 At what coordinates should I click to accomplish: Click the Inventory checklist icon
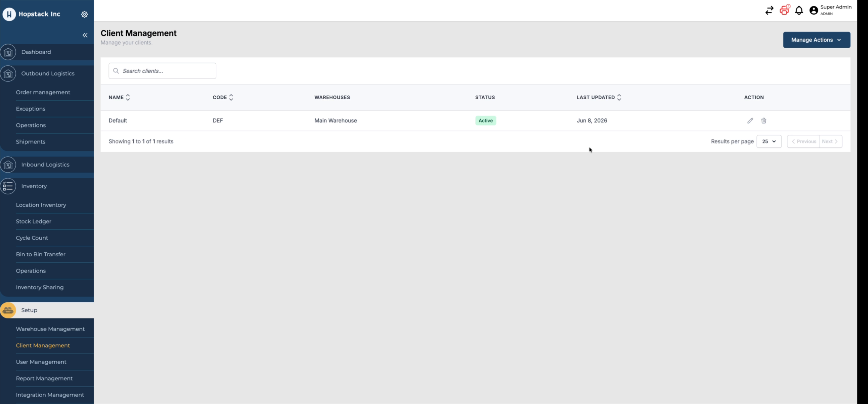[x=8, y=186]
